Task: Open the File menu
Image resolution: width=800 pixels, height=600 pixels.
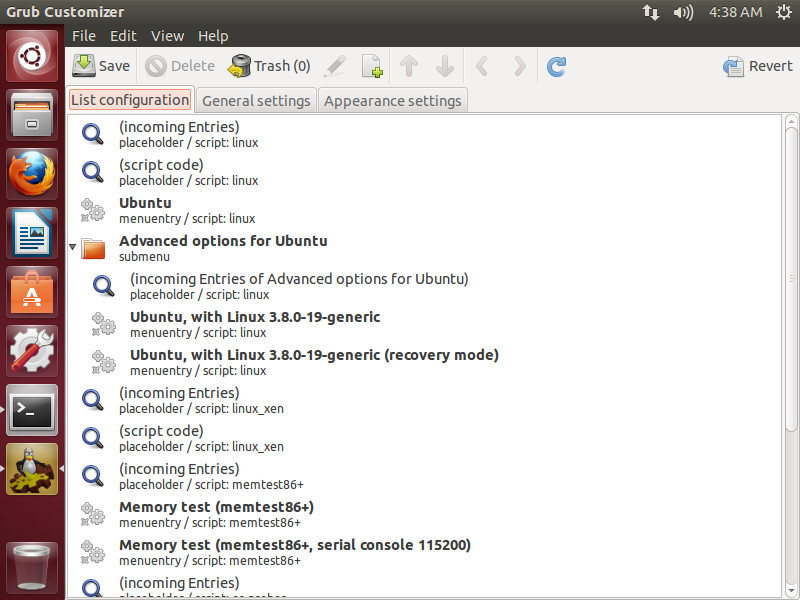Action: [x=84, y=36]
